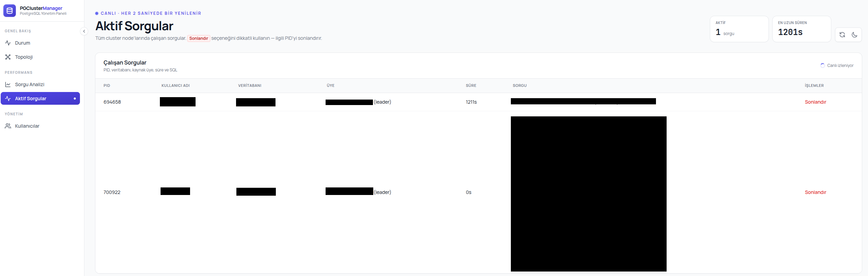Click the Kullanıcılar users icon

pos(8,126)
